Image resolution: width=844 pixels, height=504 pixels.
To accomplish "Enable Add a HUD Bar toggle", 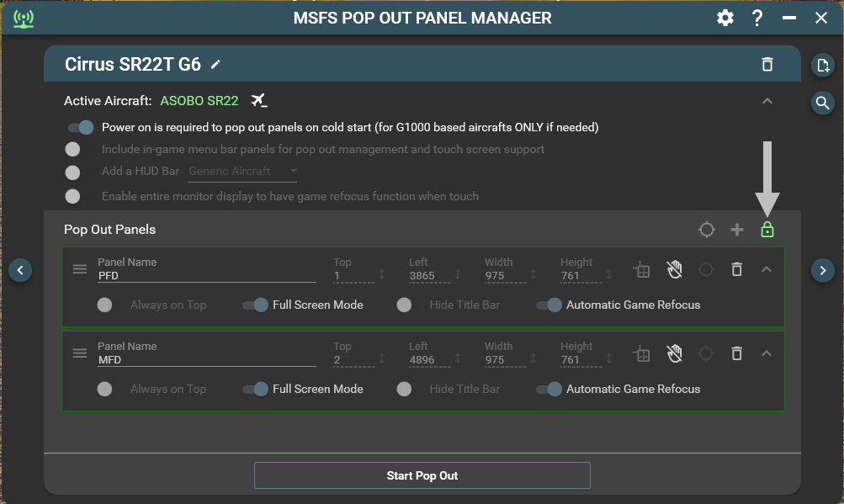I will pos(73,172).
